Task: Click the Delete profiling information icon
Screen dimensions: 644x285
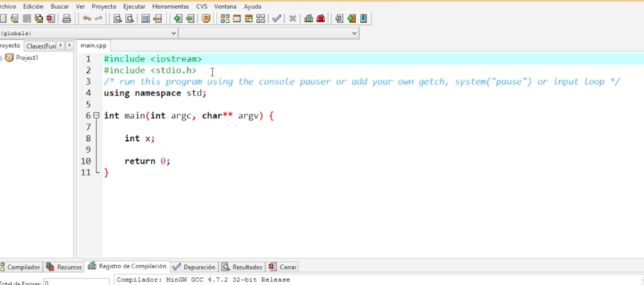Action: click(x=320, y=18)
